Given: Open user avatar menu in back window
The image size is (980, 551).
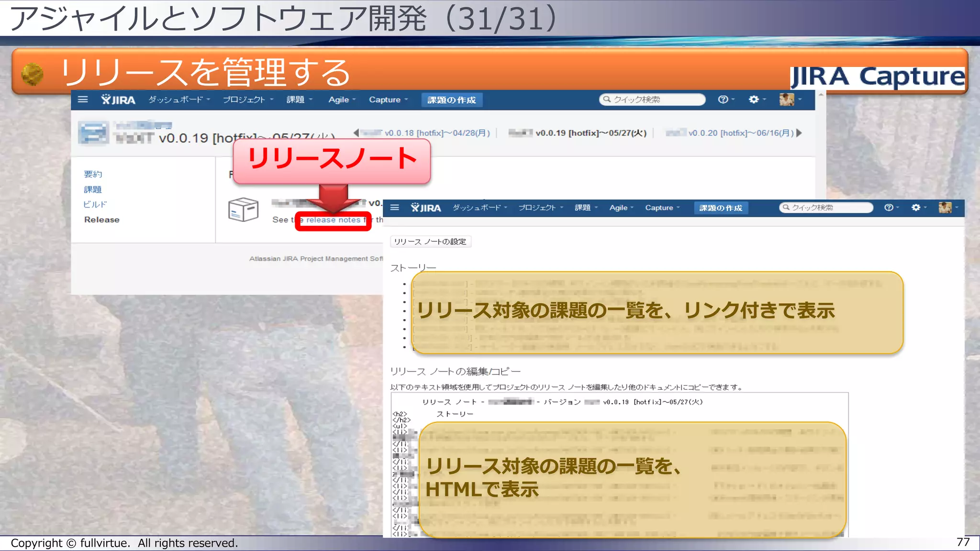Looking at the screenshot, I should 790,99.
